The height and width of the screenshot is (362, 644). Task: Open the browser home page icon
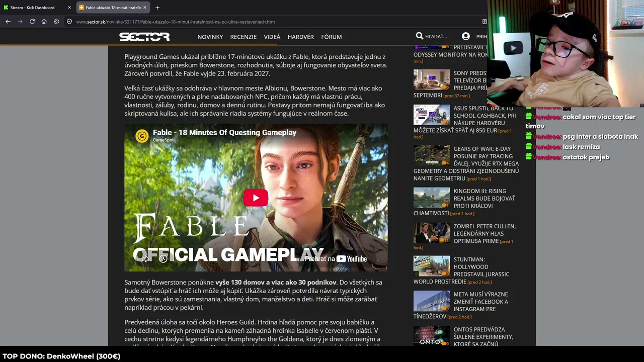click(x=44, y=22)
